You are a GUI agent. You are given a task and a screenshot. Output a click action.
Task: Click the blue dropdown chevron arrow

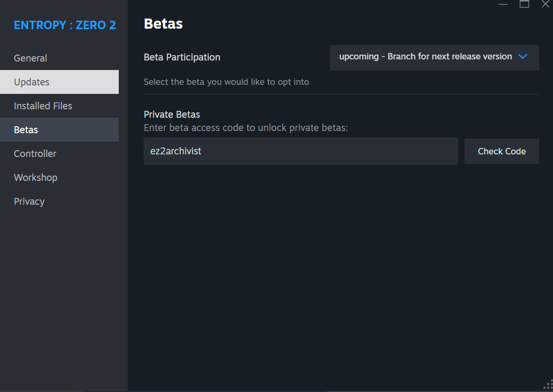pyautogui.click(x=522, y=57)
